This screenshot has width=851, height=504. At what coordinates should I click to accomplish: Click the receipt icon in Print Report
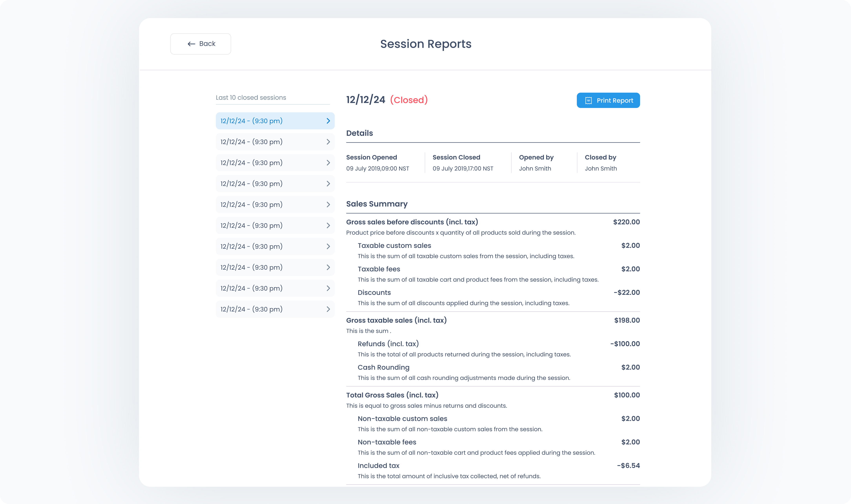click(x=588, y=100)
